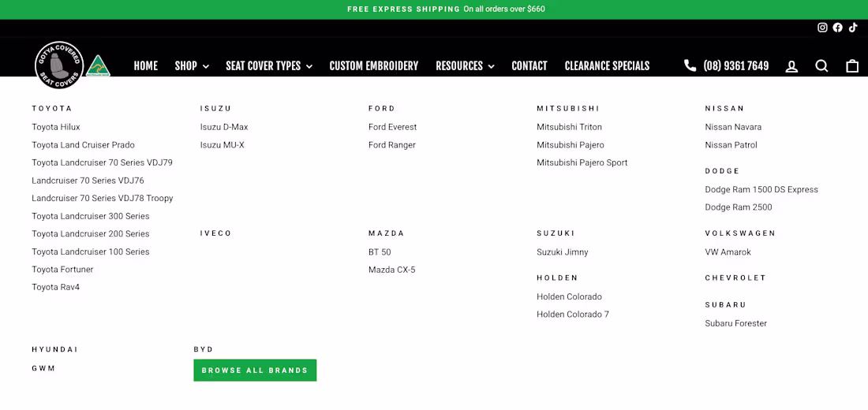The height and width of the screenshot is (410, 868).
Task: Expand the Seat Cover Types dropdown
Action: coord(269,66)
